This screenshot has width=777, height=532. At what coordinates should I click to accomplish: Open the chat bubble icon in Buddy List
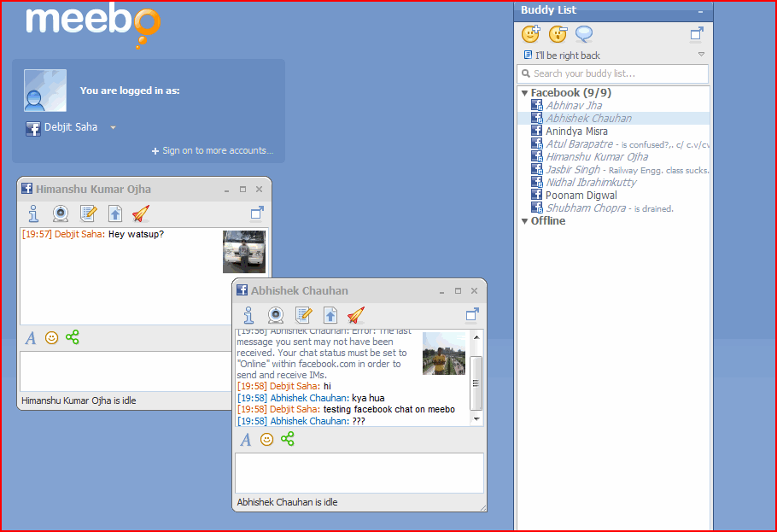coord(584,33)
